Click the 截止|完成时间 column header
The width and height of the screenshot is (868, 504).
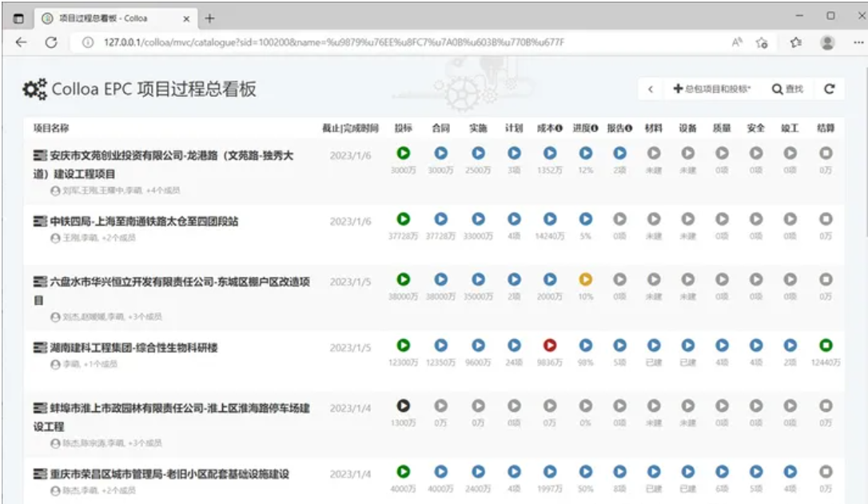point(350,128)
